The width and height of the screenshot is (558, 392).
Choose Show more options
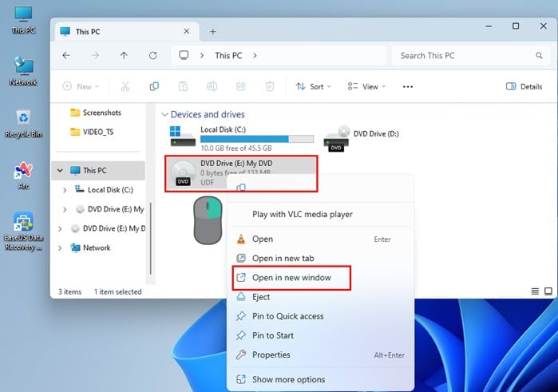point(320,379)
